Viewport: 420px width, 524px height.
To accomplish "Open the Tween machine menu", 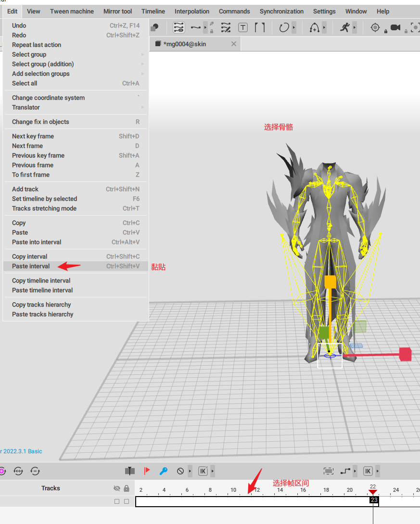I will (x=72, y=12).
